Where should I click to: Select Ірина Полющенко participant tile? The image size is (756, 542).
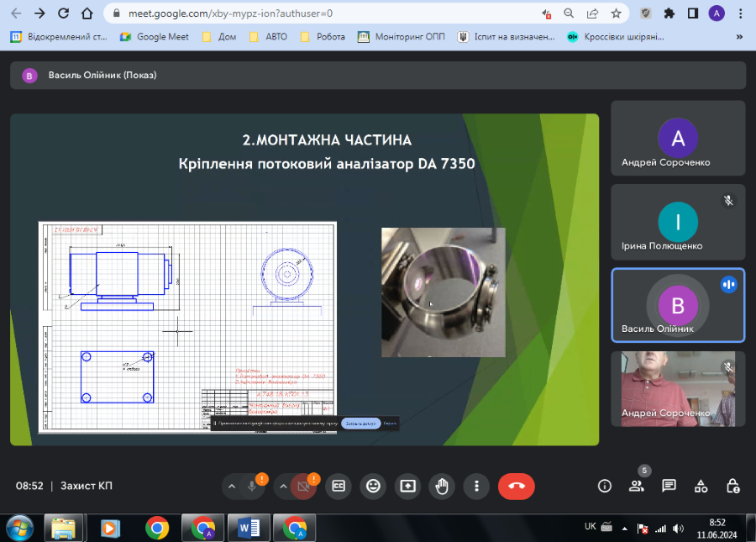[678, 222]
